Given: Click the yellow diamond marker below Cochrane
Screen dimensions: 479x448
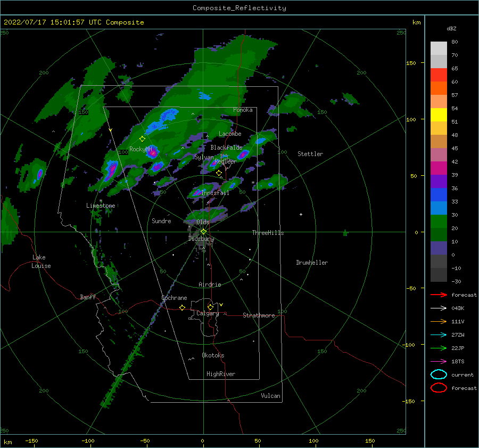Looking at the screenshot, I should 182,307.
